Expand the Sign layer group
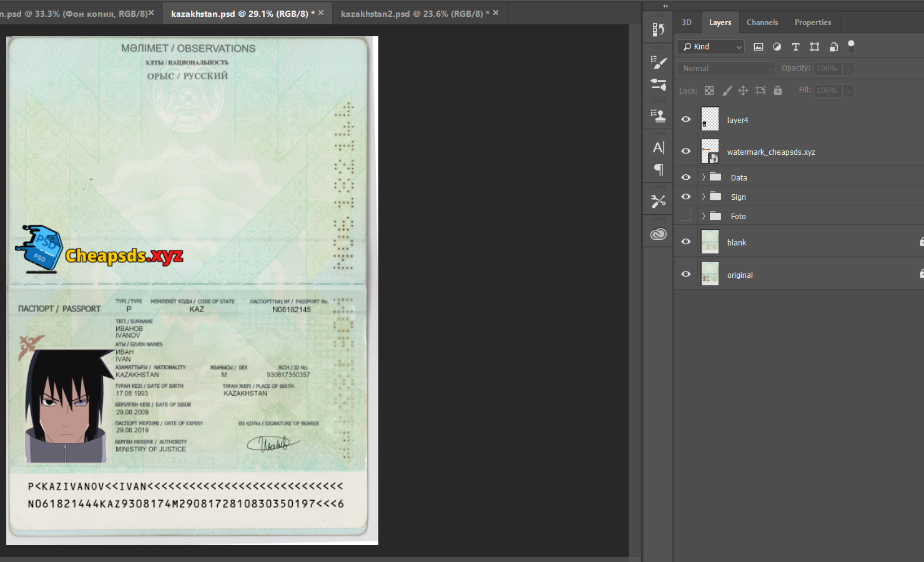The image size is (924, 562). pos(704,197)
